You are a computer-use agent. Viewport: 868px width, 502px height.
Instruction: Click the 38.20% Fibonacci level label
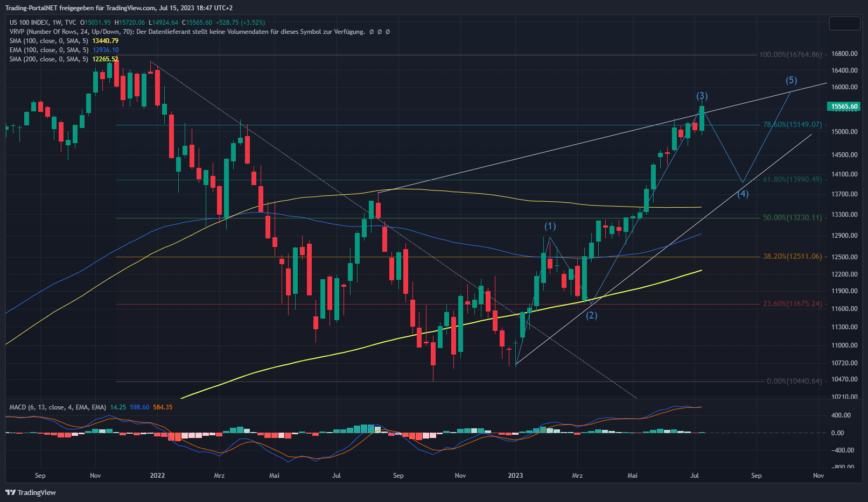(x=792, y=257)
